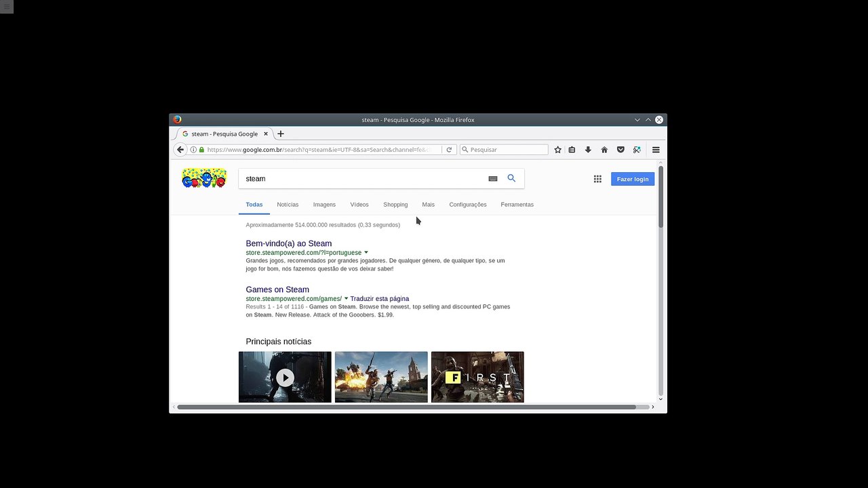Viewport: 868px width, 488px height.
Task: Click Principais notícias heading
Action: click(x=279, y=342)
